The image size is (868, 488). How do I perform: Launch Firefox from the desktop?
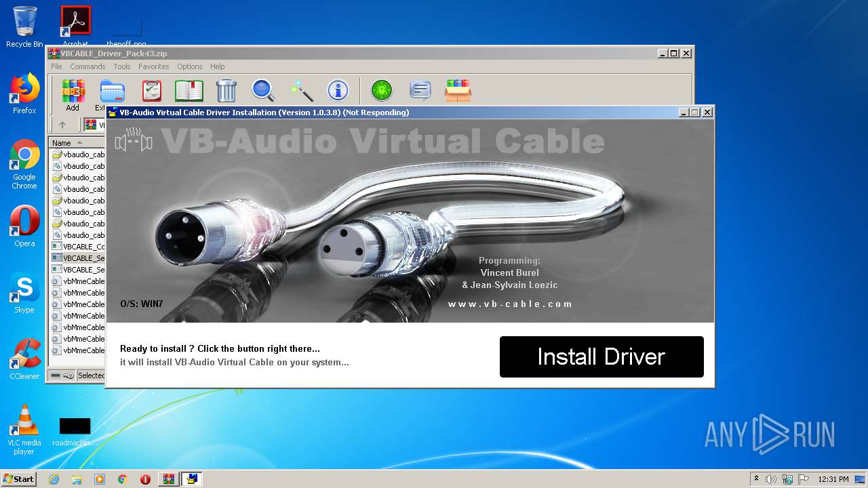click(24, 94)
